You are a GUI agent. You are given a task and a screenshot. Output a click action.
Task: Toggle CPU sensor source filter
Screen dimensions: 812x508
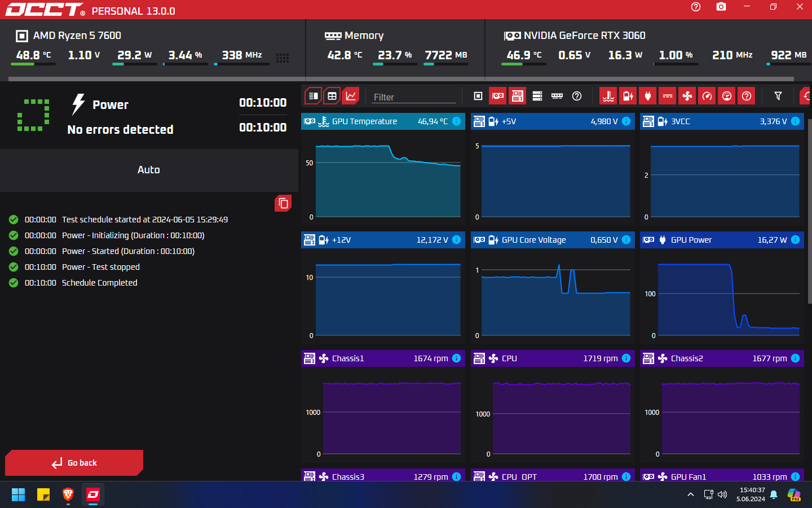pos(478,96)
